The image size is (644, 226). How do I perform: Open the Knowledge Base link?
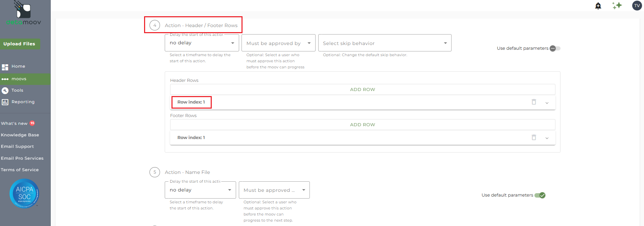coord(20,135)
